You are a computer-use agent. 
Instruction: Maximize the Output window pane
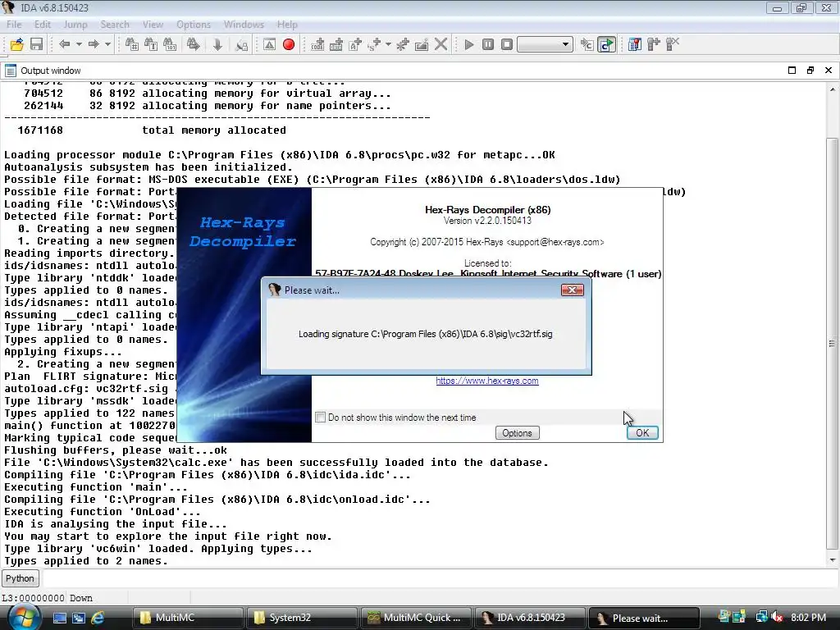point(792,71)
